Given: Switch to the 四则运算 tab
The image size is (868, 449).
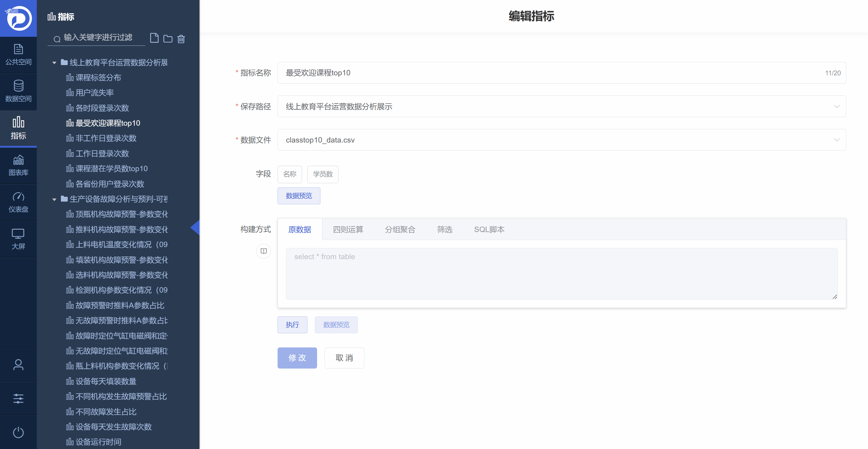Looking at the screenshot, I should click(x=348, y=229).
